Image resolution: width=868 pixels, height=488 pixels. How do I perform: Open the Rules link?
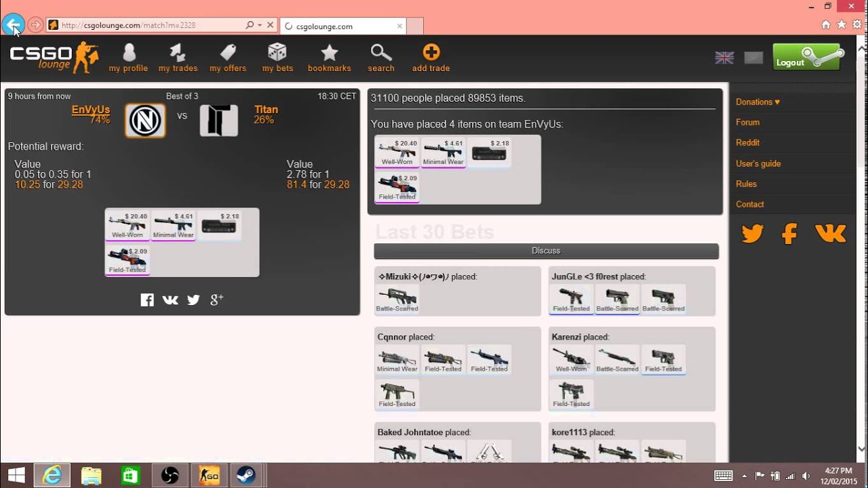[x=746, y=184]
